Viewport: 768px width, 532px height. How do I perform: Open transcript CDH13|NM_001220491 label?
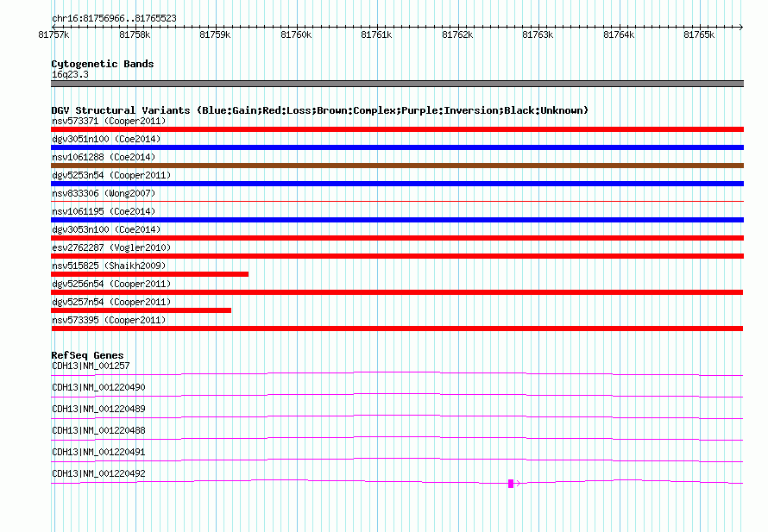(98, 452)
